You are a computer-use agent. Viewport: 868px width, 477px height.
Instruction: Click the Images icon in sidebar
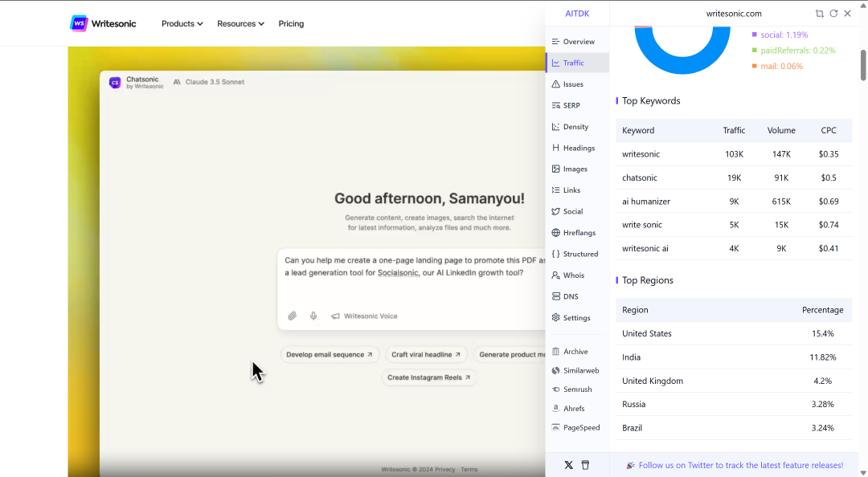coord(556,169)
